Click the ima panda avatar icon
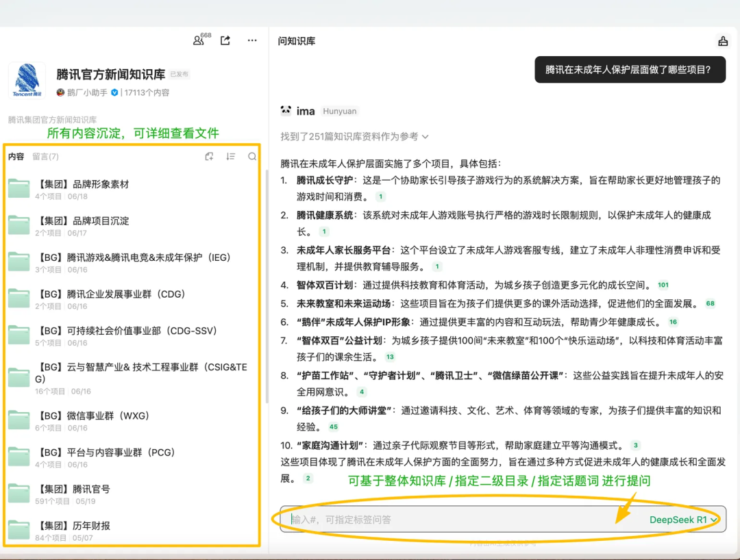 (286, 111)
